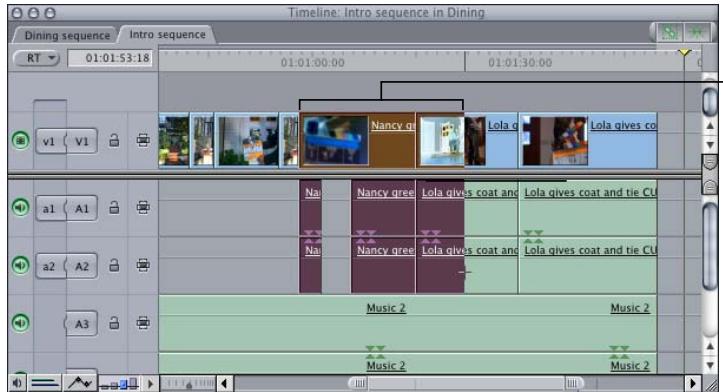Open the RT real-time effects pop-up
Image resolution: width=723 pixels, height=392 pixels.
click(37, 58)
